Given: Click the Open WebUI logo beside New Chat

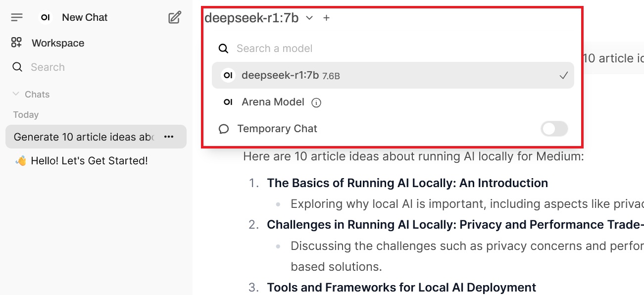Looking at the screenshot, I should pos(46,17).
